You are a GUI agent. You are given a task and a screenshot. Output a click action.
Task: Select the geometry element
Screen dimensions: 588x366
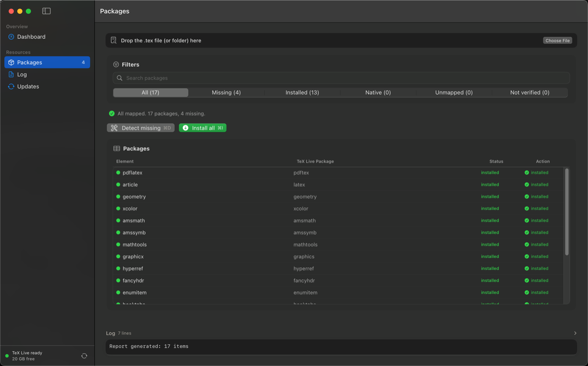(134, 197)
